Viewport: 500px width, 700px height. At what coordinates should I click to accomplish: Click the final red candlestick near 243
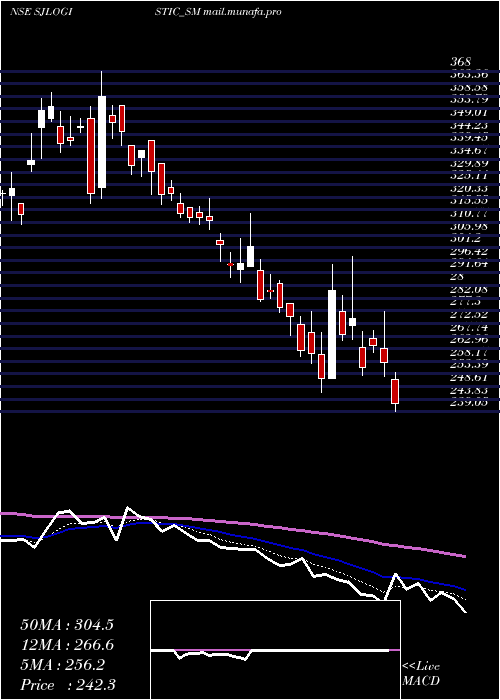(395, 391)
